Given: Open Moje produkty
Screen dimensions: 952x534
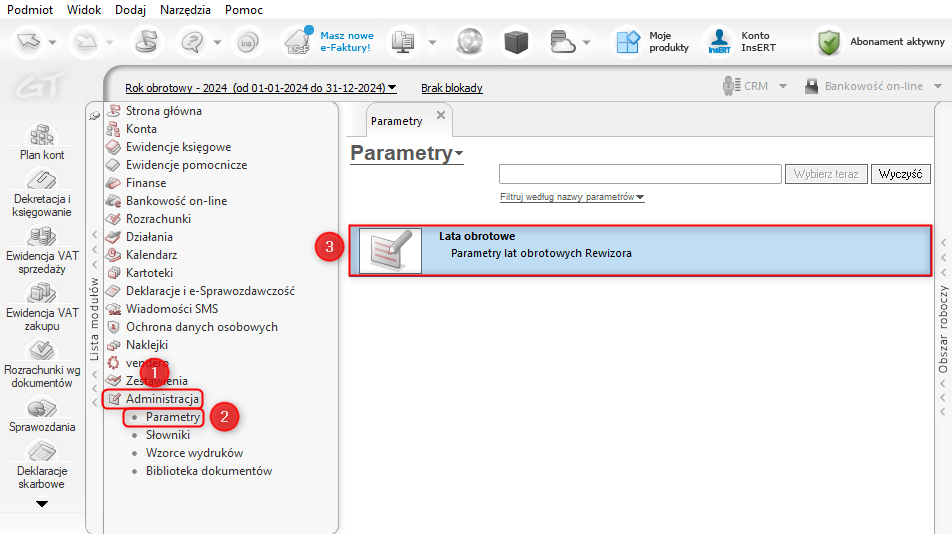Looking at the screenshot, I should click(x=653, y=41).
